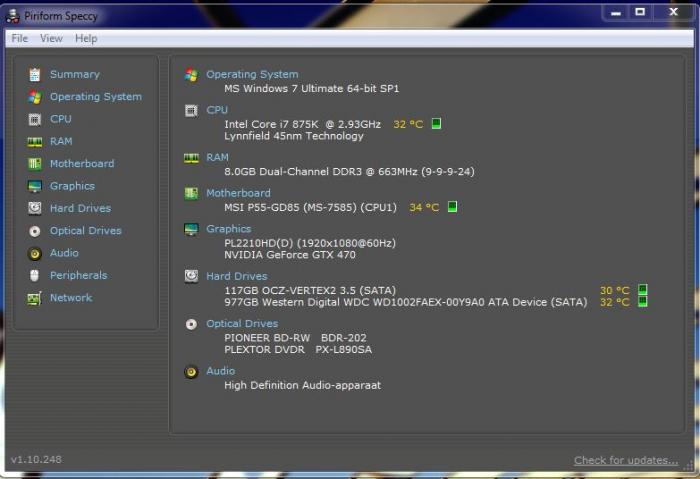Screen dimensions: 700x479
Task: Click the Optical Drives icon in summary panel
Action: (x=192, y=324)
